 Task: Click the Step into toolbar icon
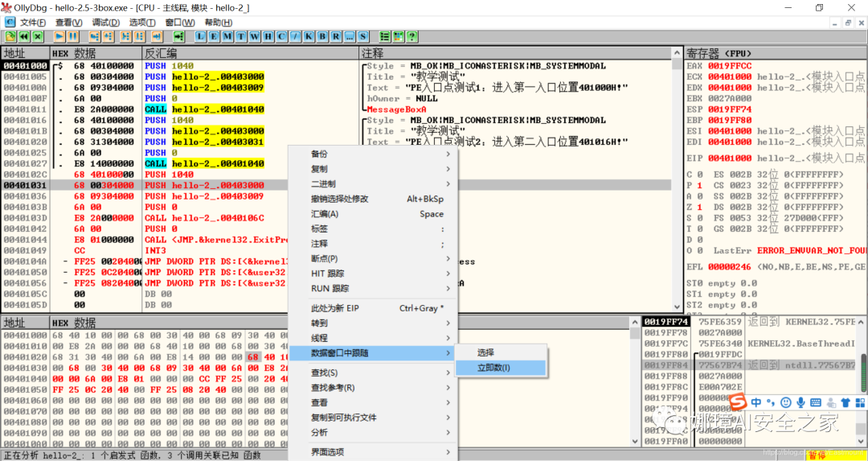coord(95,36)
